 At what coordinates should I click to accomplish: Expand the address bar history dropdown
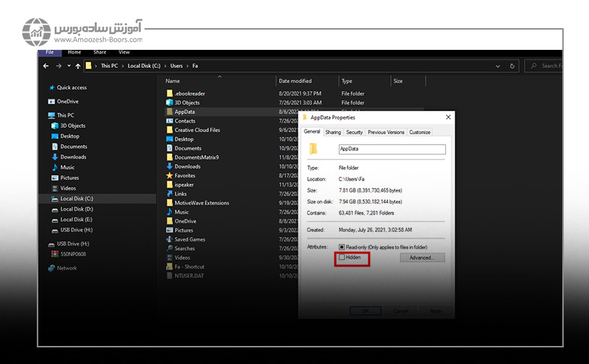499,66
